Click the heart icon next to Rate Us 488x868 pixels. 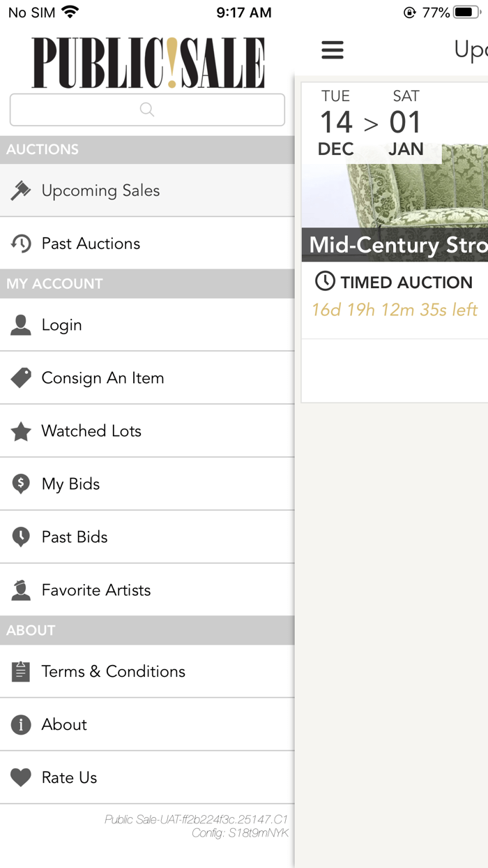tap(21, 777)
